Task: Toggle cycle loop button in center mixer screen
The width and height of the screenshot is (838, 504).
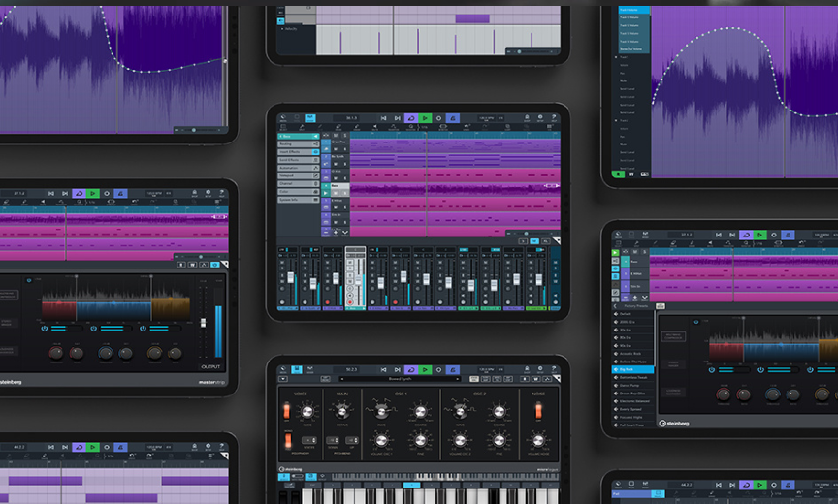Action: tap(410, 118)
